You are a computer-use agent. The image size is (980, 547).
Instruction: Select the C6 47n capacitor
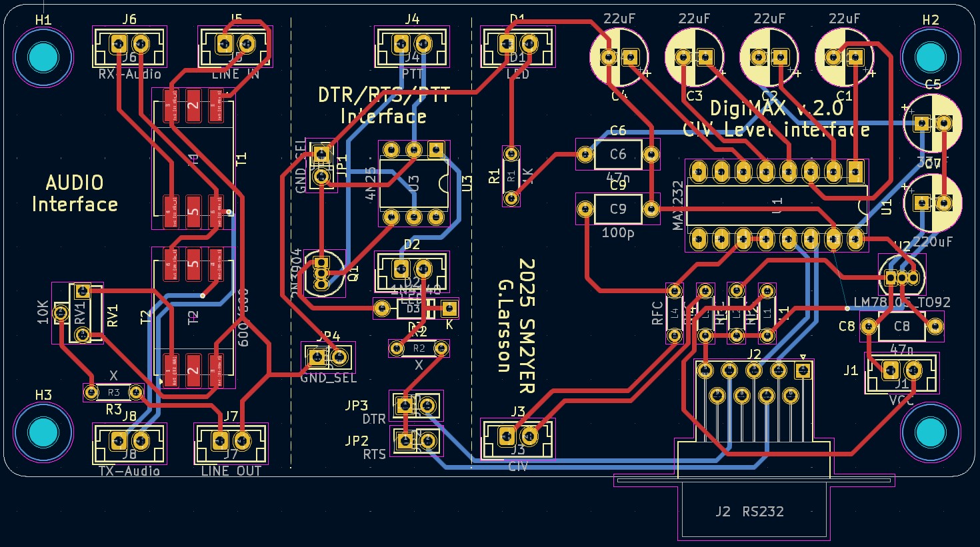point(618,155)
